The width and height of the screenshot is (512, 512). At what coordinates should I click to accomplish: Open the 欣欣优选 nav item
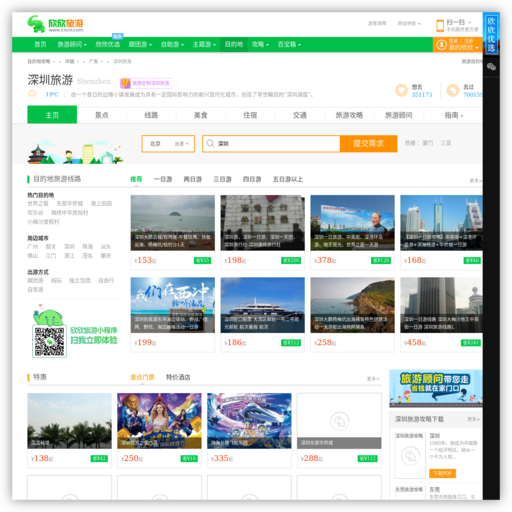[x=107, y=44]
